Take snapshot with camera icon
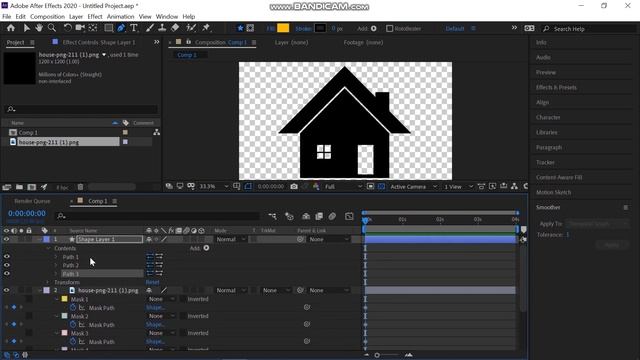The image size is (640, 360). (x=294, y=187)
